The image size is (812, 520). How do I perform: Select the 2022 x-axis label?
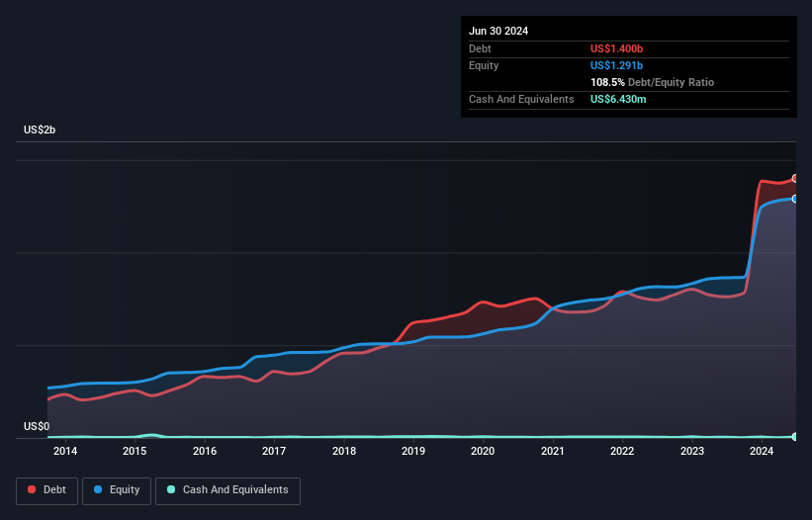point(622,451)
